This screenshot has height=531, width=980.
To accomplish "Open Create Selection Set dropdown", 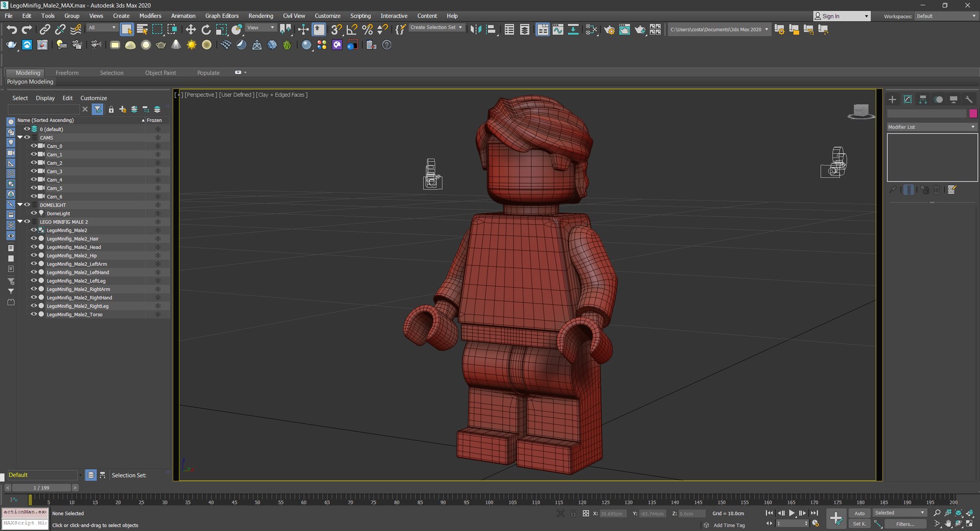I will 436,28.
